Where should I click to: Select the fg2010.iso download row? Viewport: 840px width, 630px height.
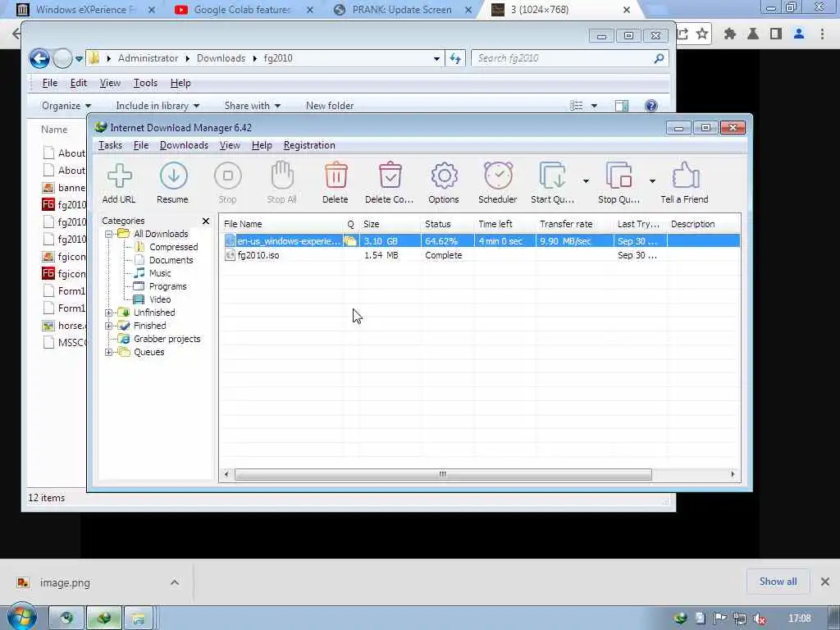pos(480,256)
